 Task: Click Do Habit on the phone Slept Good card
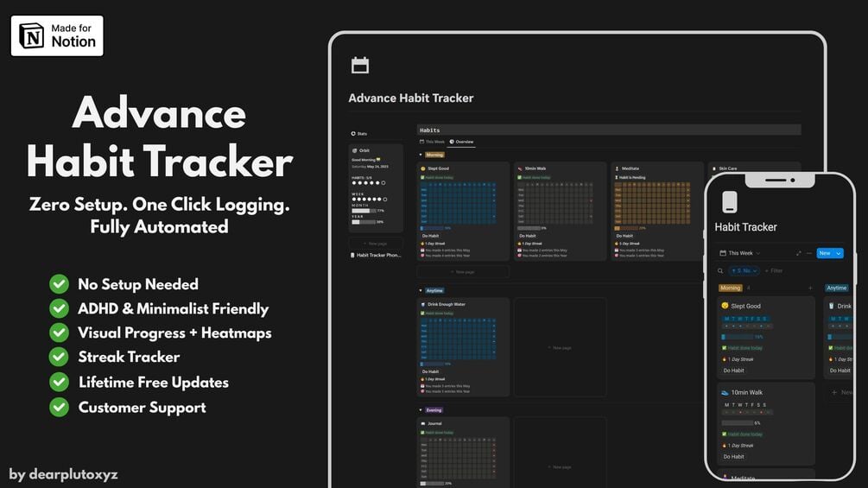coord(733,371)
